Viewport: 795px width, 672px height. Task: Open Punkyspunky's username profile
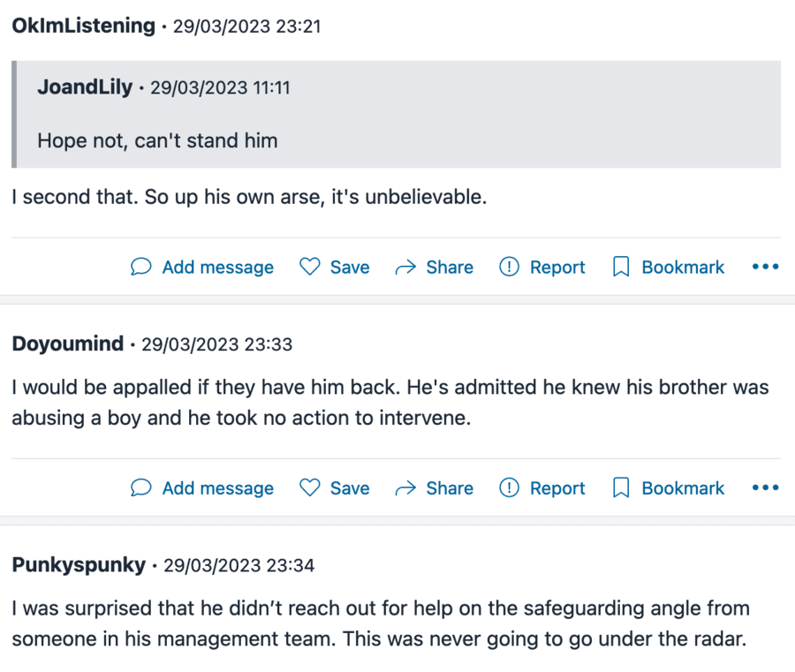[x=79, y=564]
